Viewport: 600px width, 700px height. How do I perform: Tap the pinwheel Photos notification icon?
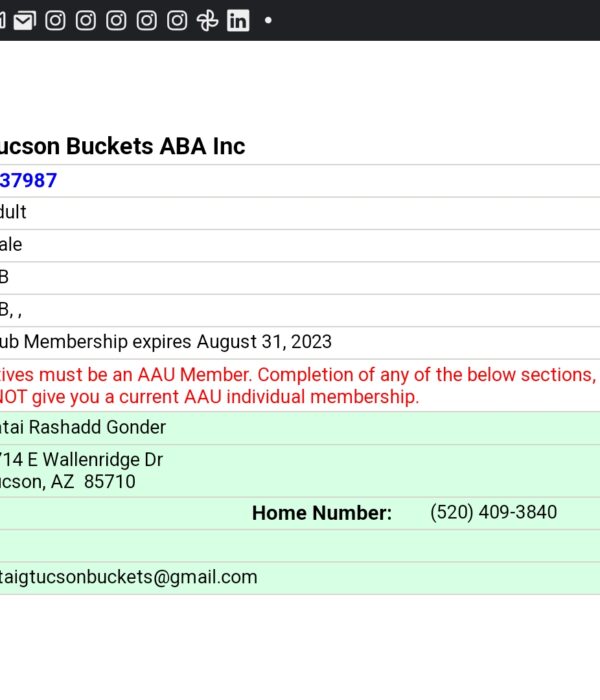[208, 21]
